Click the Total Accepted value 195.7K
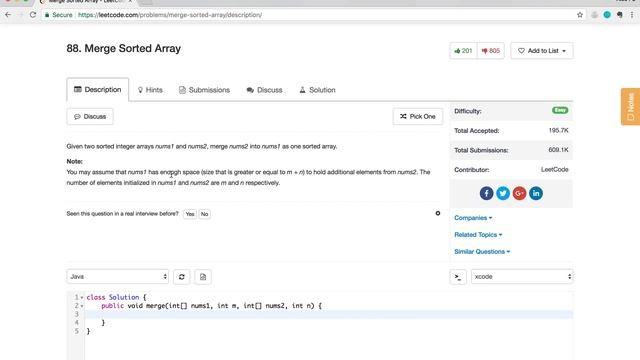 [558, 130]
